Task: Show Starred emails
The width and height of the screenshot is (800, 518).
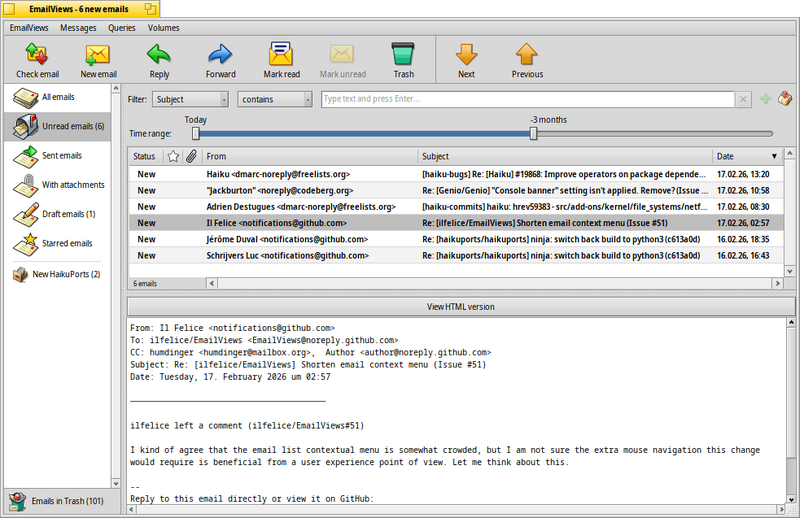Action: pos(58,243)
